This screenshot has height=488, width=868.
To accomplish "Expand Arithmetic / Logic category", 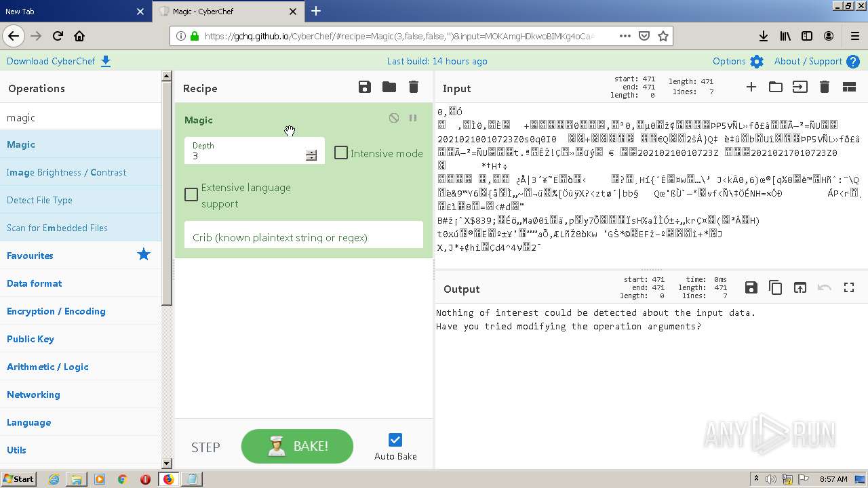I will click(81, 367).
